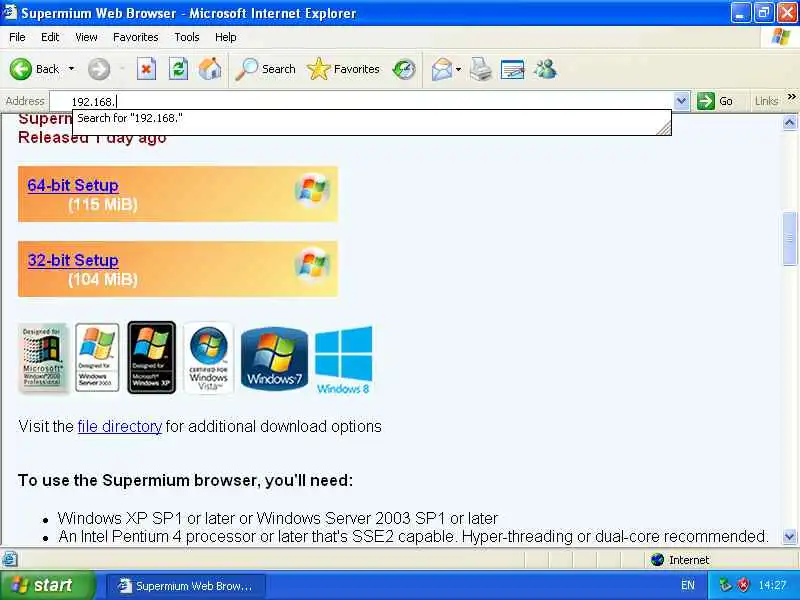Open the File menu
This screenshot has width=800, height=600.
17,37
